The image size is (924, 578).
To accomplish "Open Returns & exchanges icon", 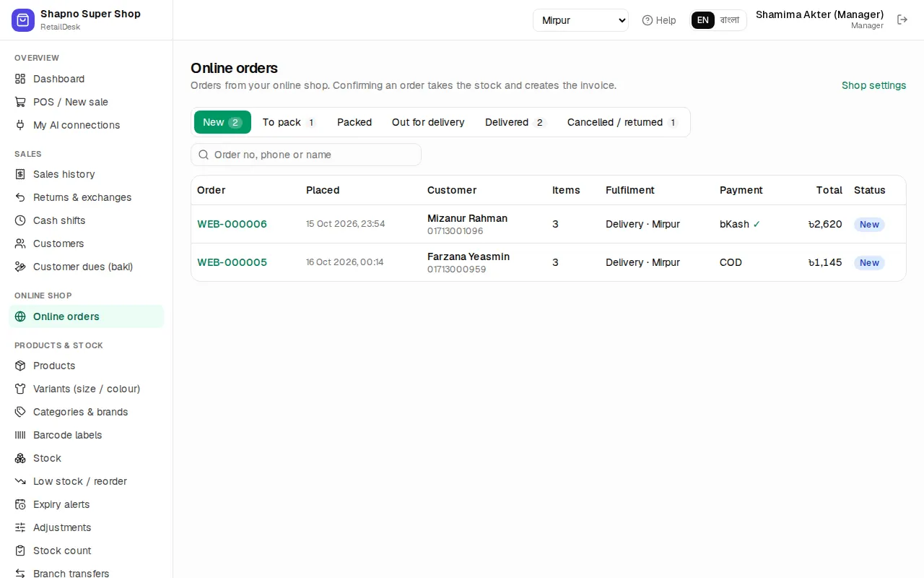I will click(x=20, y=197).
